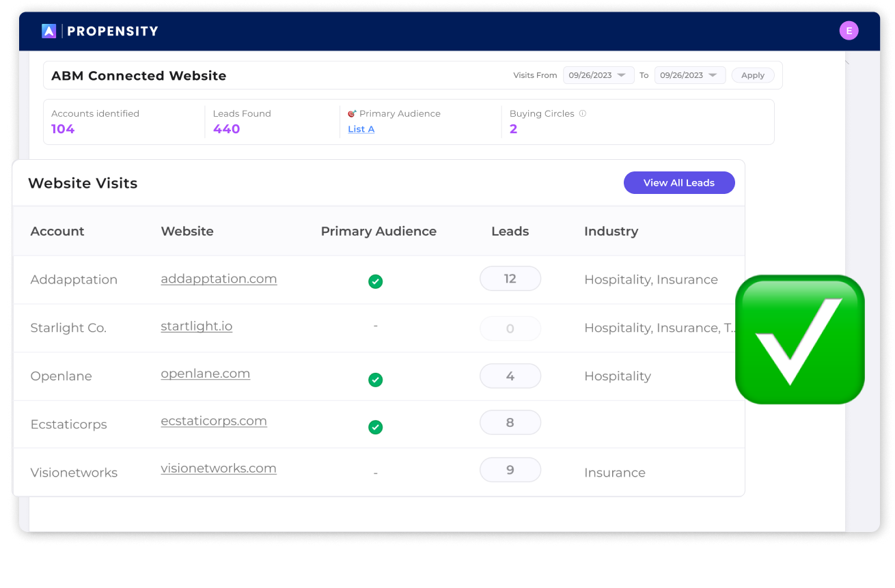The width and height of the screenshot is (895, 588).
Task: Visit the openlane.com link
Action: tap(205, 374)
